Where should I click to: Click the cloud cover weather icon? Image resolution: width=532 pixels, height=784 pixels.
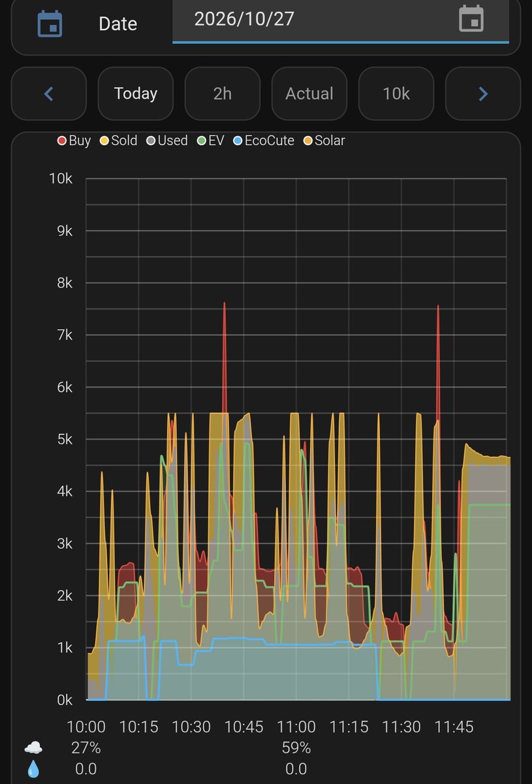(33, 747)
